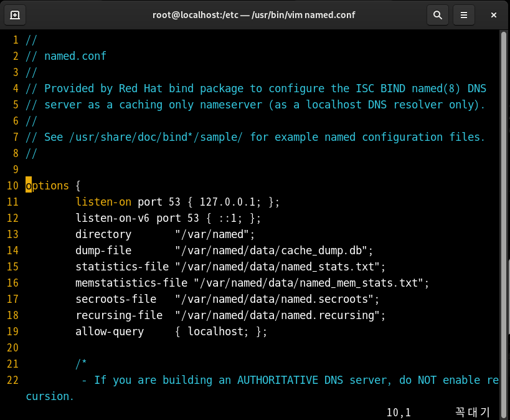Click 'statistics-file' on line 15
The height and width of the screenshot is (420, 510).
tap(122, 267)
